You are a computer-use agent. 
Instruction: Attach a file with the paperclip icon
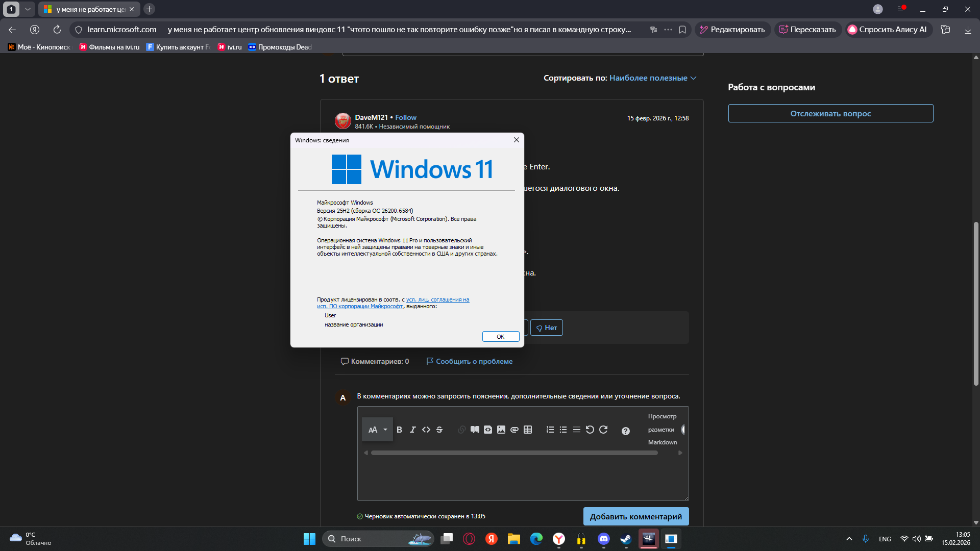tap(514, 430)
